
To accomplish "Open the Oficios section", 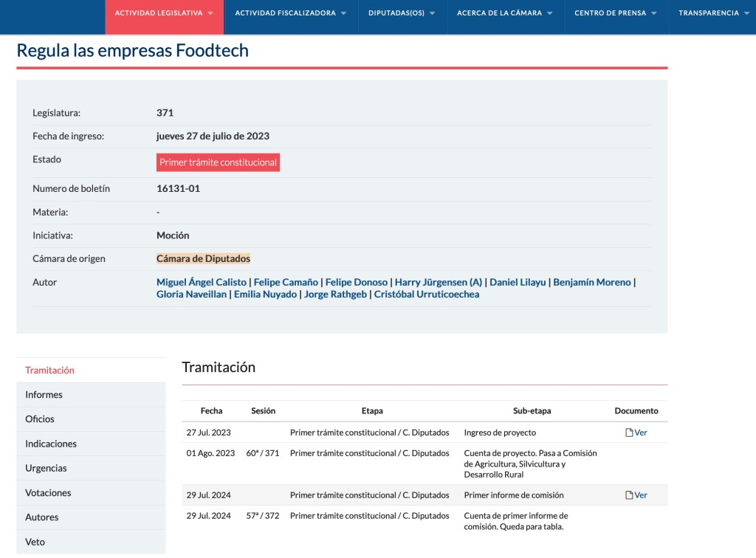I will point(40,419).
